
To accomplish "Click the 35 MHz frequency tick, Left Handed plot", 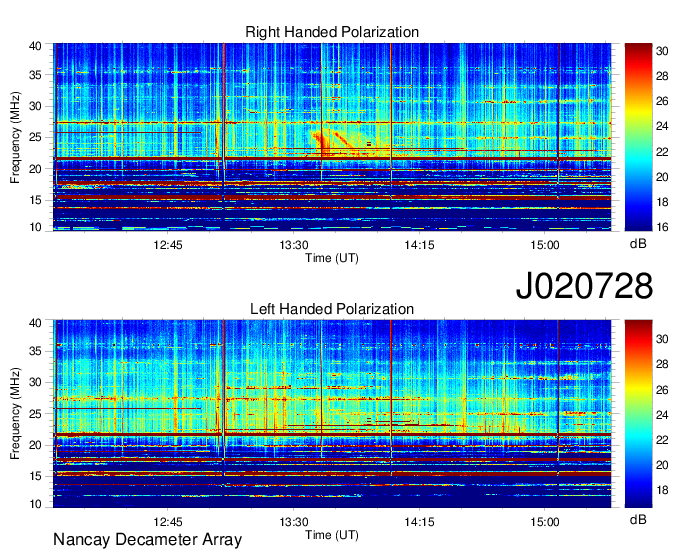I will pos(35,351).
